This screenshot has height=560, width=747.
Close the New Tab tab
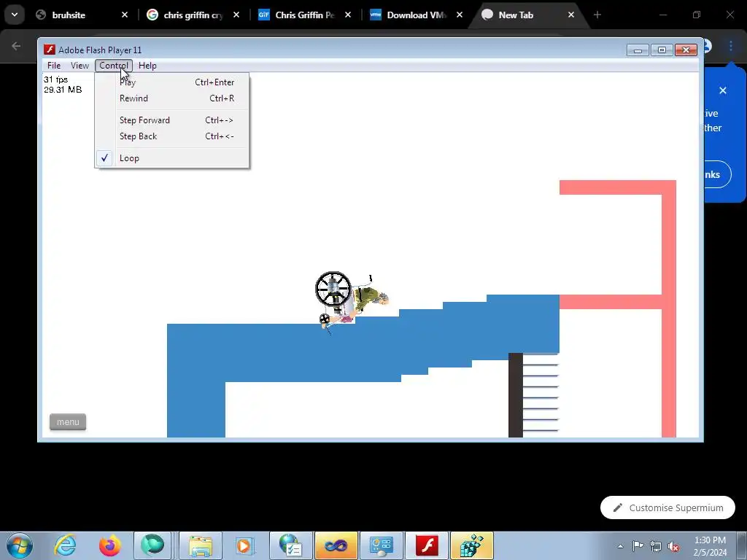pos(570,15)
